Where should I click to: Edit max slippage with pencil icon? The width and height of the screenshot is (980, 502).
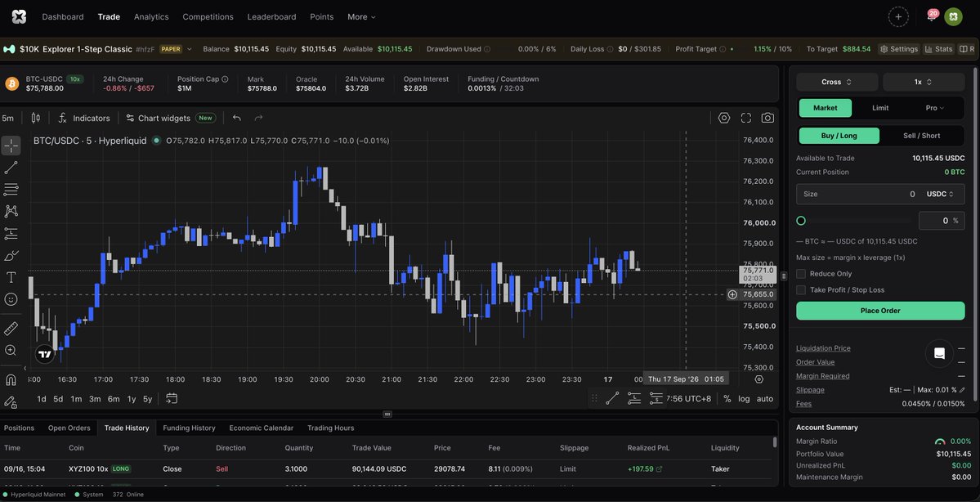click(x=961, y=389)
